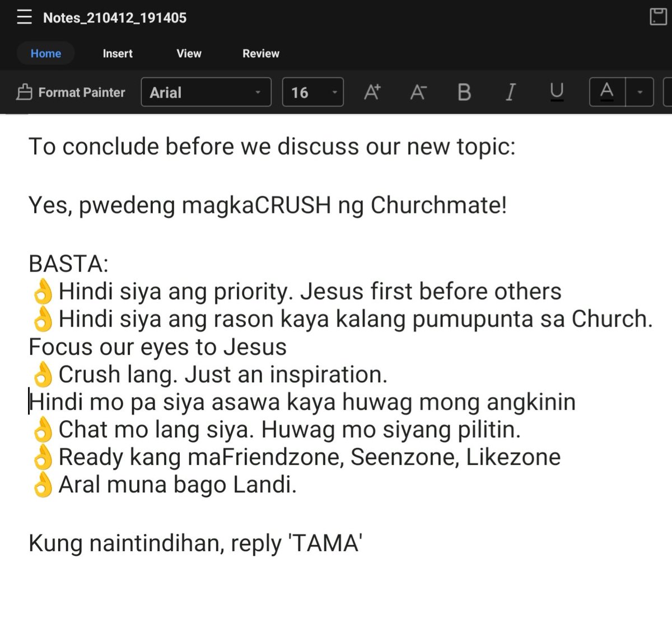The image size is (672, 628).
Task: Click the word 'BASTA:'
Action: pos(69,264)
